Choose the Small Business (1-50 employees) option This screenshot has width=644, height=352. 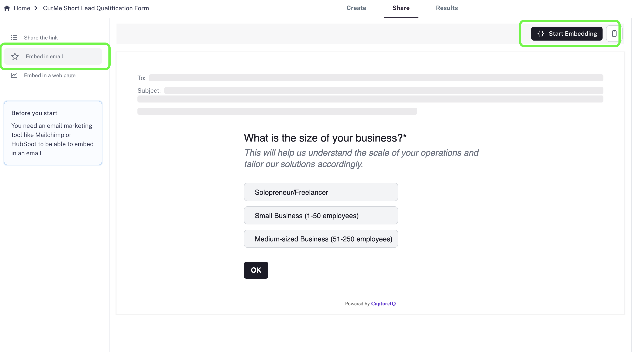321,215
